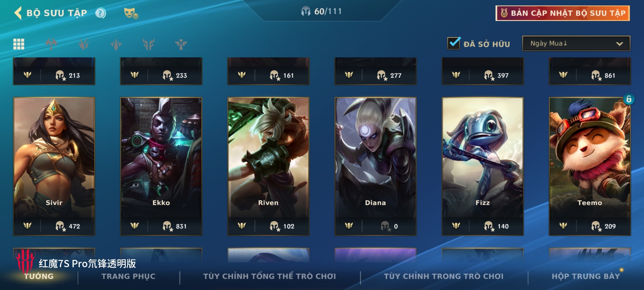Open the golden mask and coins icon
The width and height of the screenshot is (644, 290).
(x=131, y=13)
